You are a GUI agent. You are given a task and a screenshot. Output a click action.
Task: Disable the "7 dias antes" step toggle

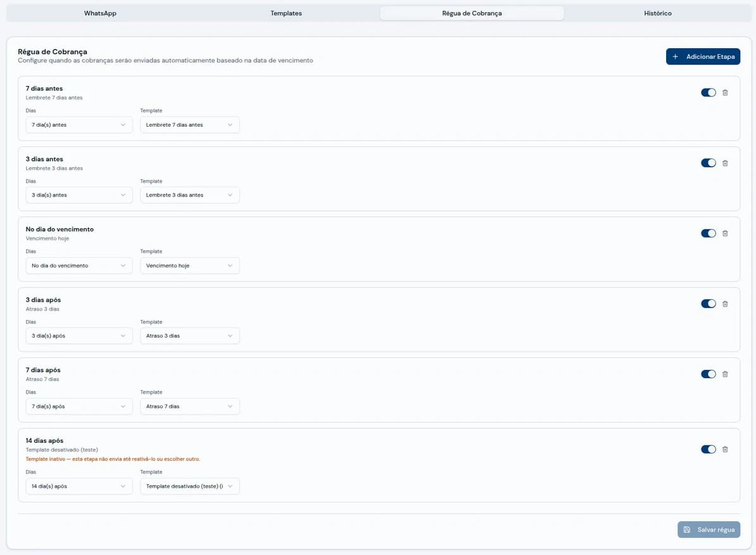click(709, 92)
